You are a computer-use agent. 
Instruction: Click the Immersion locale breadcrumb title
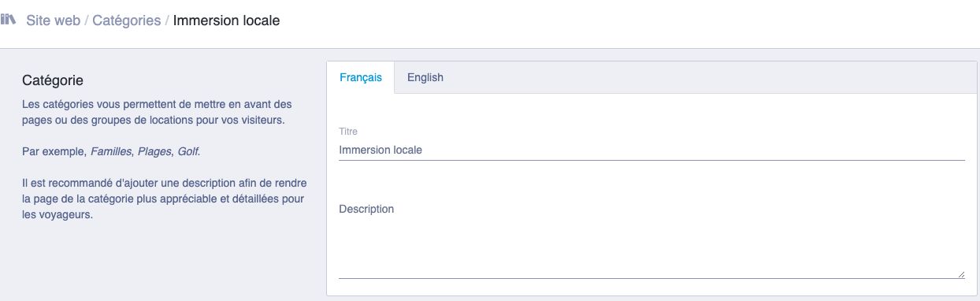coord(226,20)
